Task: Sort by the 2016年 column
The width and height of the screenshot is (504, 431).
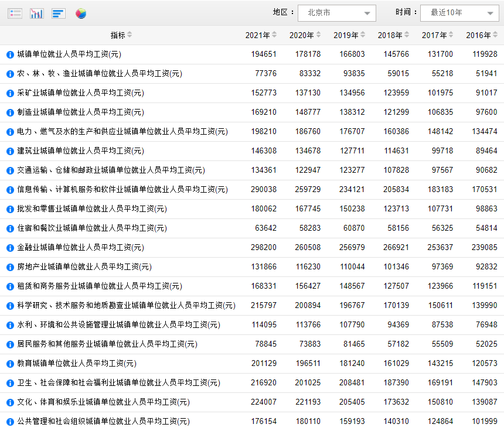Action: (495, 35)
